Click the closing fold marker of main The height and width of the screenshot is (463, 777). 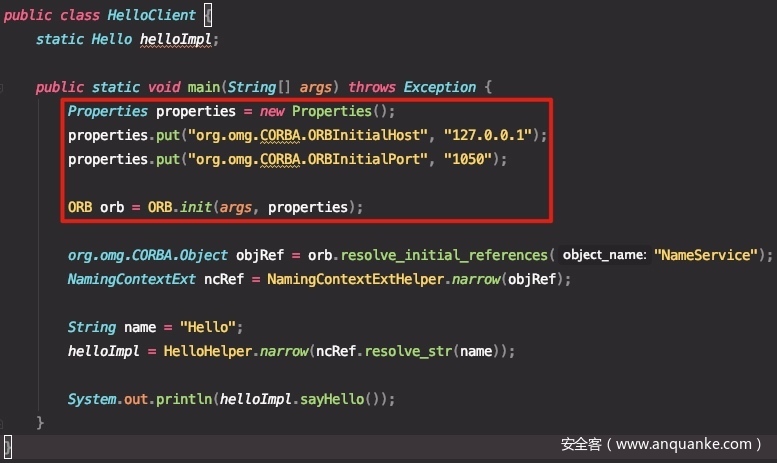(1, 423)
